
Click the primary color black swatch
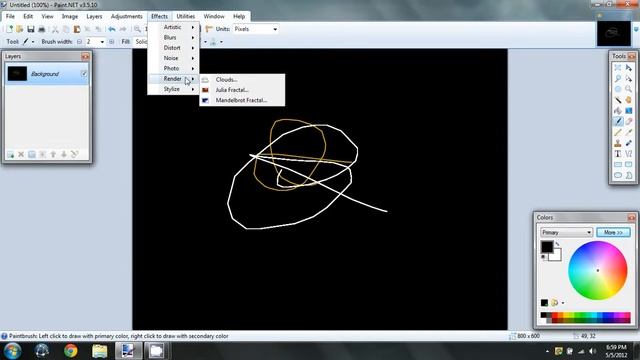tap(547, 247)
